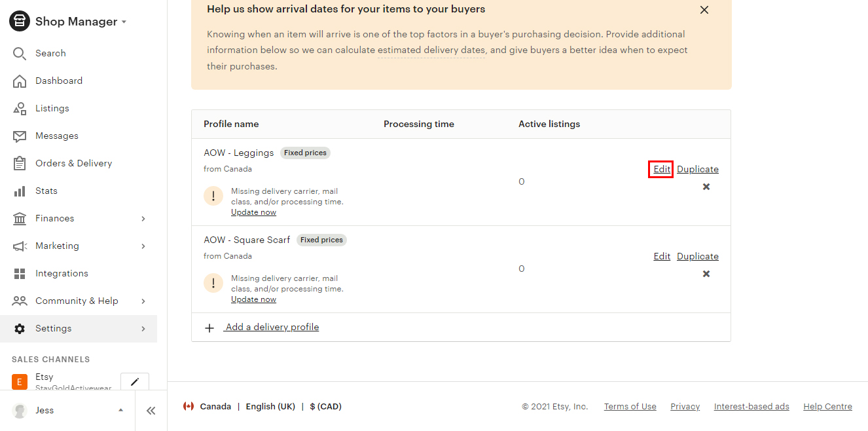The width and height of the screenshot is (868, 431).
Task: Click warning icon for AOW - Leggings
Action: (213, 196)
